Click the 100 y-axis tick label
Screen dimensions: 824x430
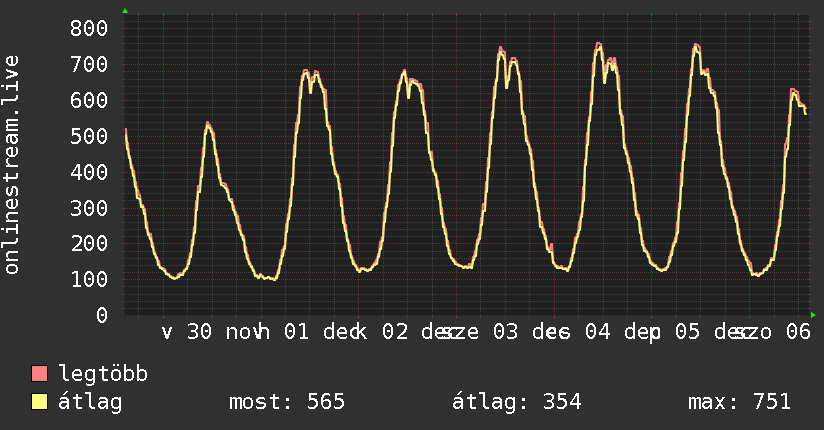(x=88, y=279)
